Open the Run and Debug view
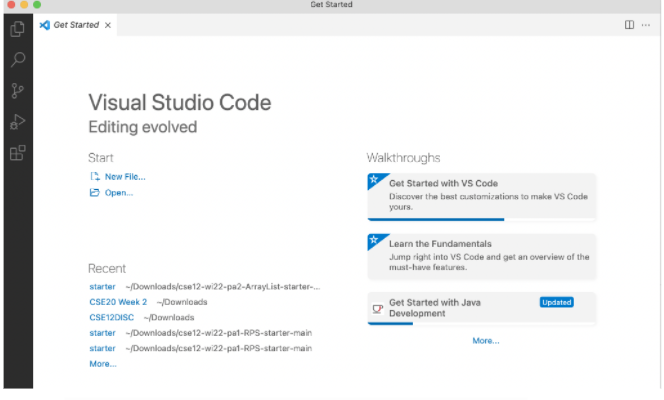This screenshot has height=400, width=664. point(17,122)
